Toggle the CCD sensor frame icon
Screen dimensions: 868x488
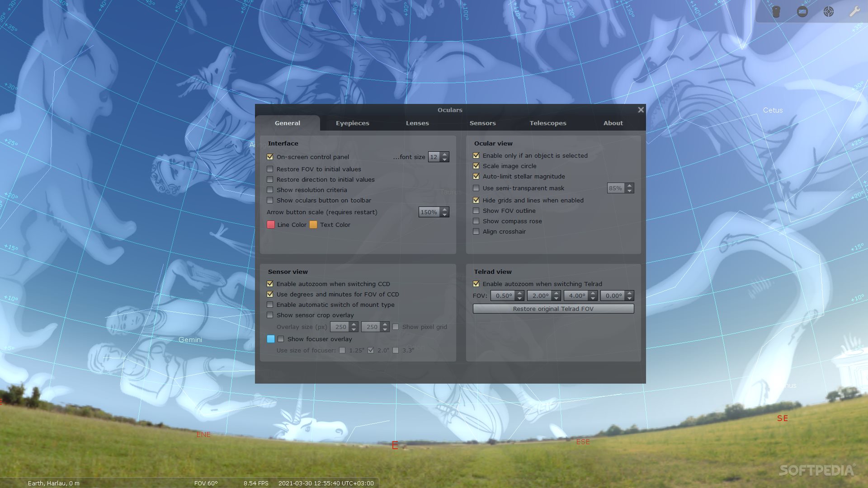(x=802, y=12)
